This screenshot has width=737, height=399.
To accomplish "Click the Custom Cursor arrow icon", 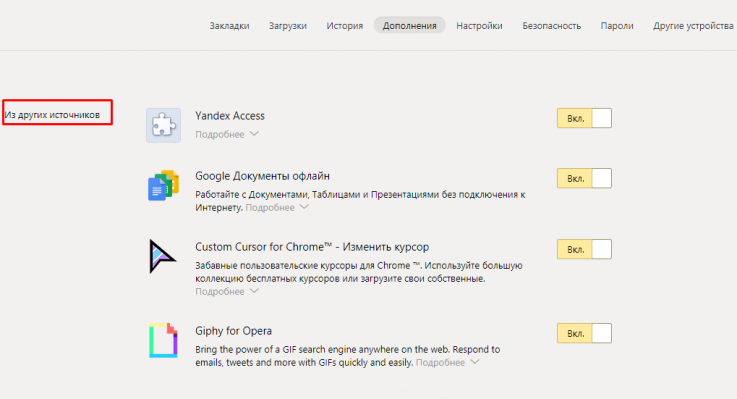I will click(162, 256).
